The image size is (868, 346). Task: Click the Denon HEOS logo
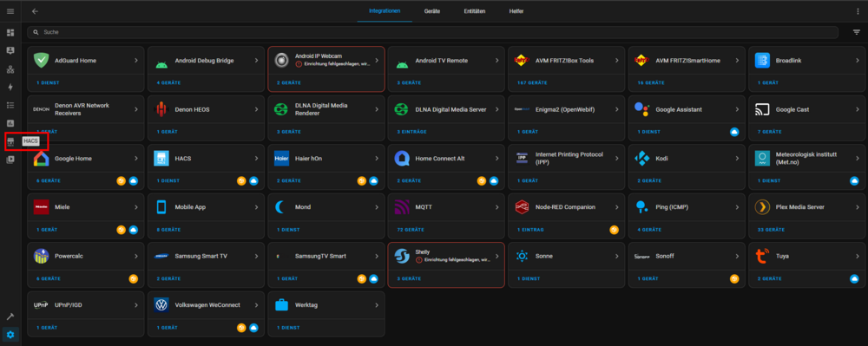[161, 109]
